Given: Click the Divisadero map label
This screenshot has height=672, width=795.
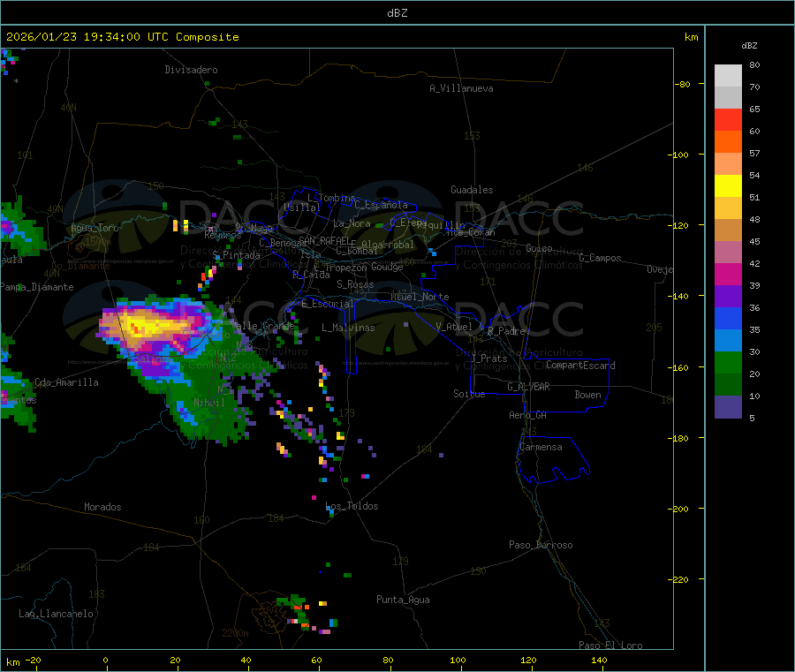Looking at the screenshot, I should [x=191, y=70].
